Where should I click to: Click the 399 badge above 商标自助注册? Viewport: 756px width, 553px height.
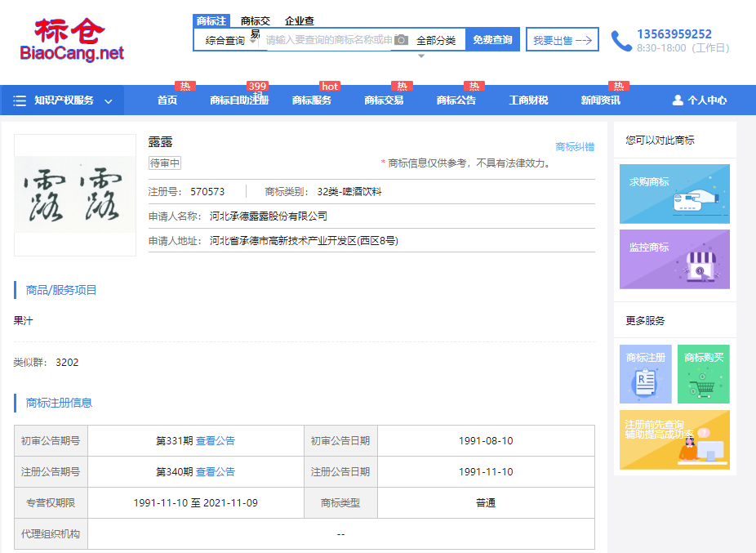point(257,86)
